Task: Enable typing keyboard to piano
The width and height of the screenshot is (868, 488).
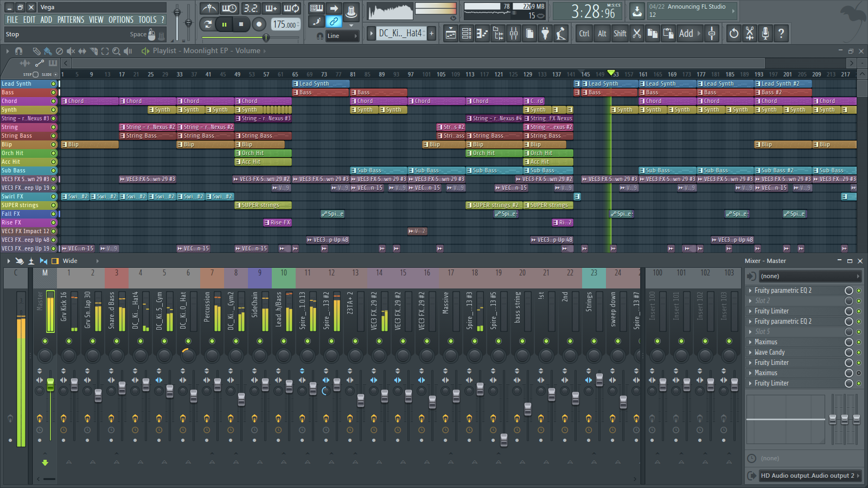Action: click(x=316, y=8)
